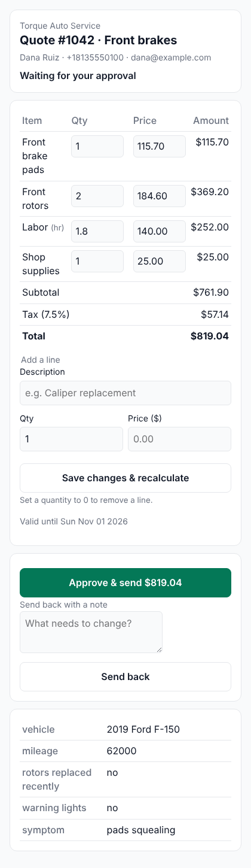Edit the Front brake pads quantity field
The image size is (251, 868).
(97, 146)
